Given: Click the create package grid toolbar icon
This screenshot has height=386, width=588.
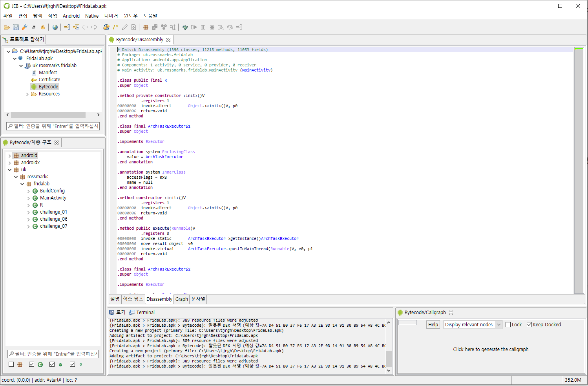Looking at the screenshot, I should click(x=146, y=27).
